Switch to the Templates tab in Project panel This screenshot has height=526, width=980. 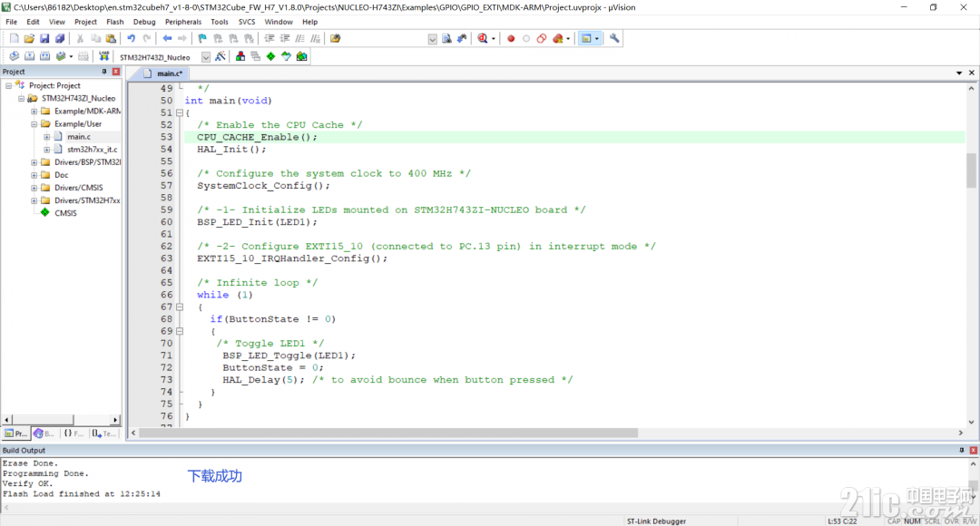click(x=103, y=433)
